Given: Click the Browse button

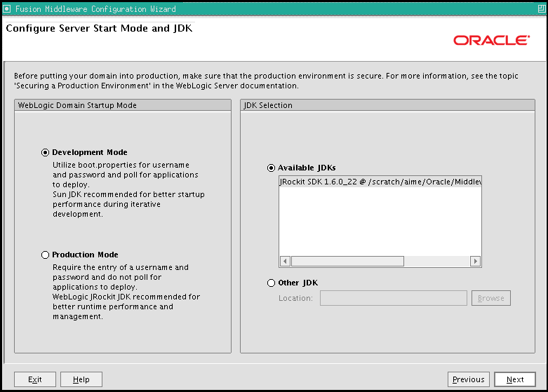Looking at the screenshot, I should (490, 298).
